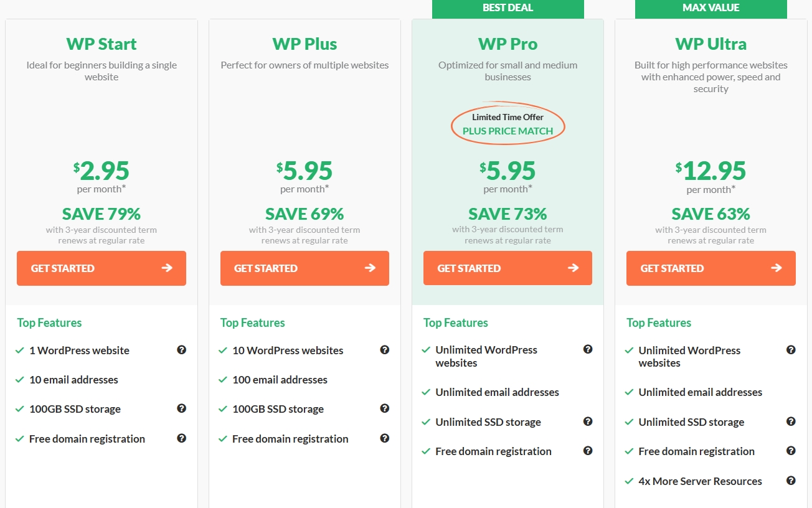The height and width of the screenshot is (508, 812).
Task: Select the Best Deal banner label
Action: [x=507, y=8]
